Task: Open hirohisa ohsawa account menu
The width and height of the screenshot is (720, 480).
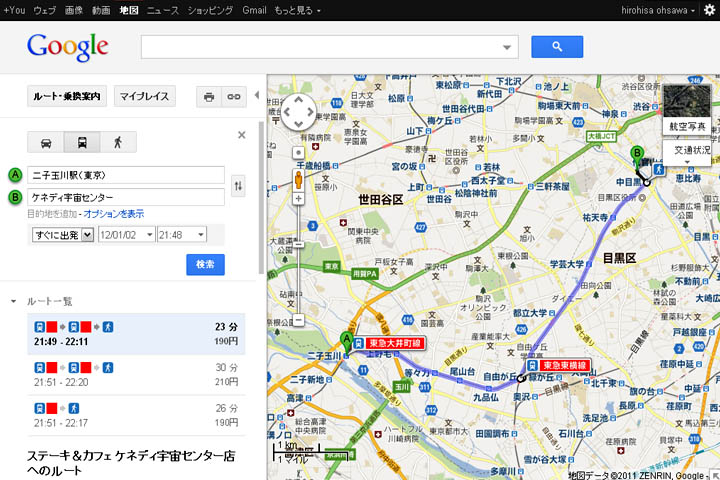Action: [x=658, y=10]
